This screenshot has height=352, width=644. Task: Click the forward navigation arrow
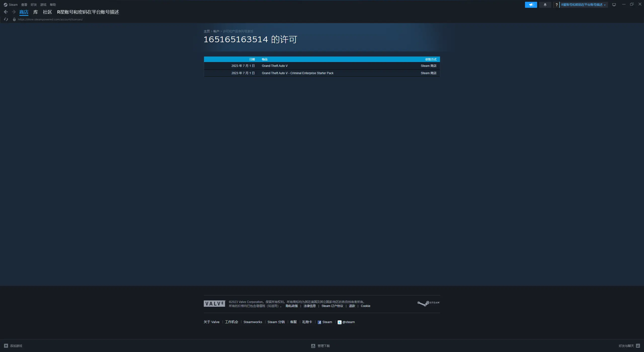14,12
